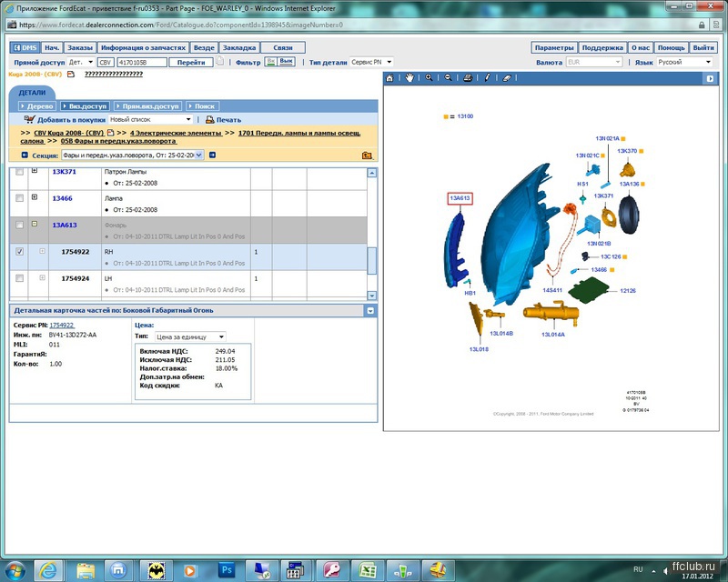Open The Bat mail icon in taskbar
728x582 pixels.
(x=157, y=569)
